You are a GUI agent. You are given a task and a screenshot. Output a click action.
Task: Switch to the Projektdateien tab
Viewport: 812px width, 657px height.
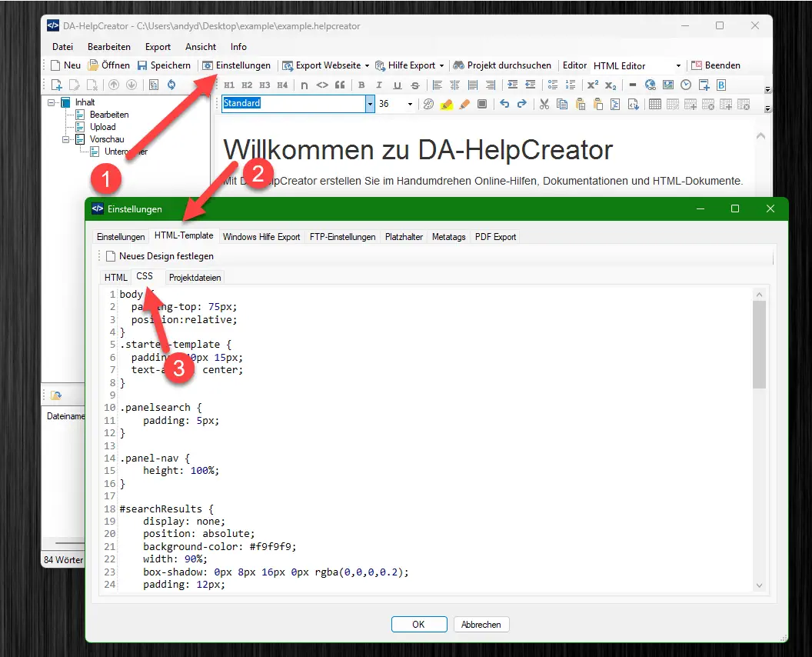pyautogui.click(x=195, y=278)
